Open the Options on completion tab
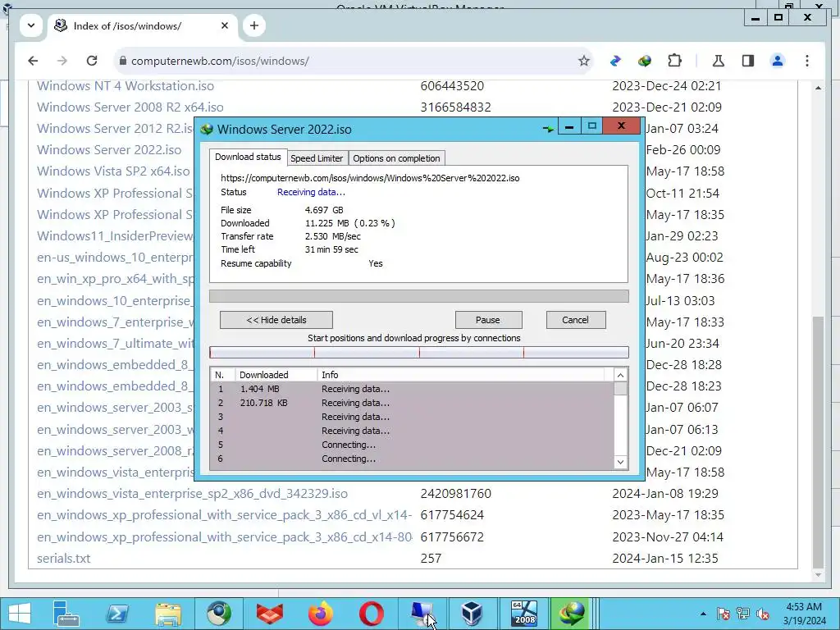Viewport: 840px width, 630px height. [x=396, y=158]
